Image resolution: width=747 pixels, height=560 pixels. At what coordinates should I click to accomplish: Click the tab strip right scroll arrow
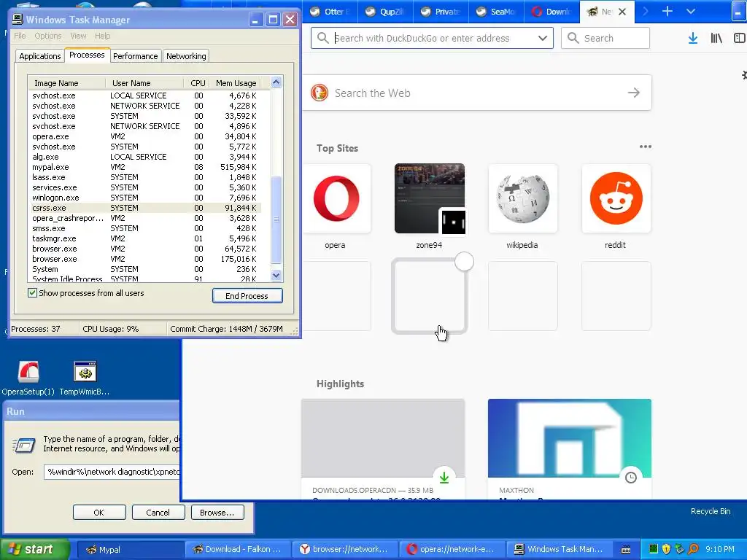[646, 12]
